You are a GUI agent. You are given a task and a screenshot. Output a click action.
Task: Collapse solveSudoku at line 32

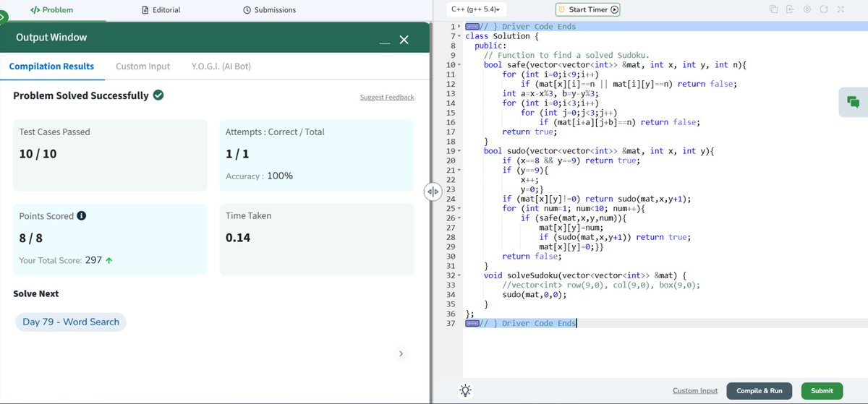pyautogui.click(x=461, y=275)
